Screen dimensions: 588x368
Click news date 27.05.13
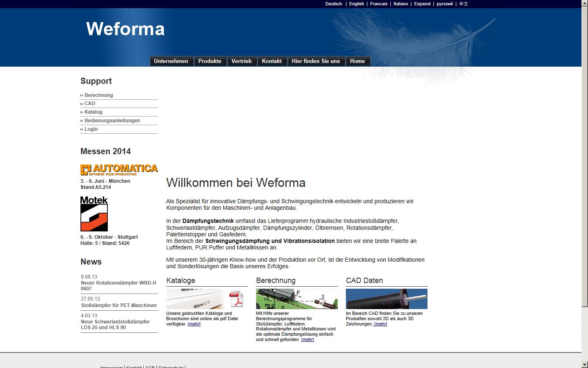coord(90,299)
